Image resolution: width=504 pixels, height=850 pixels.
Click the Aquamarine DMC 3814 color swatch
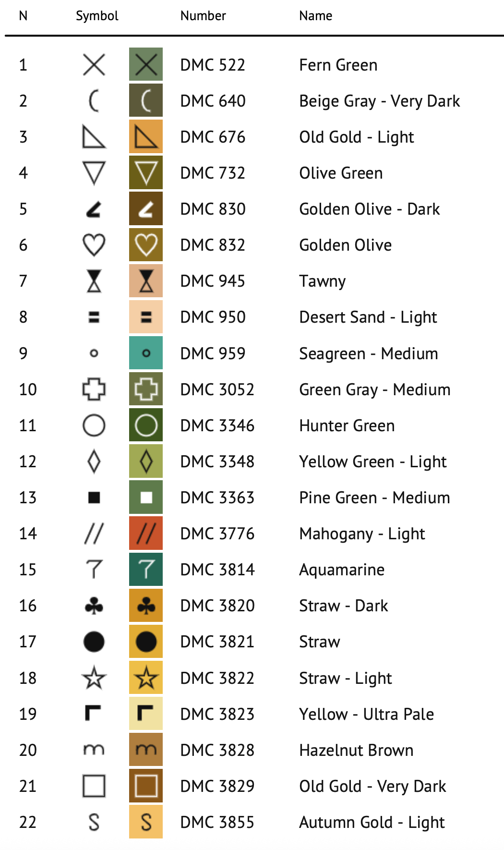tap(146, 570)
